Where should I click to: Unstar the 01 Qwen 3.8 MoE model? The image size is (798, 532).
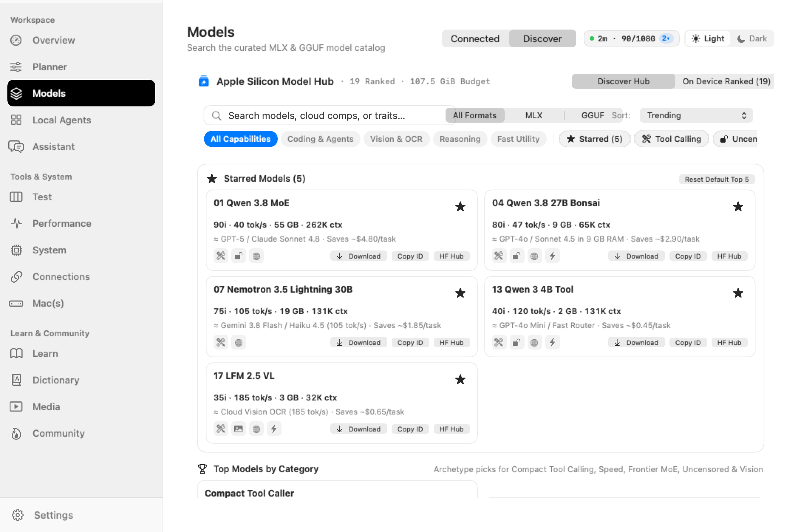tap(460, 207)
